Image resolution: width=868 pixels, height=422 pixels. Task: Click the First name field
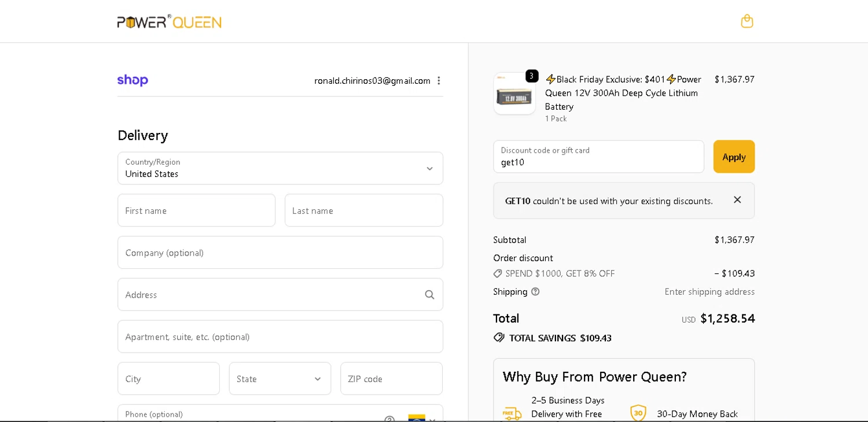click(x=197, y=210)
